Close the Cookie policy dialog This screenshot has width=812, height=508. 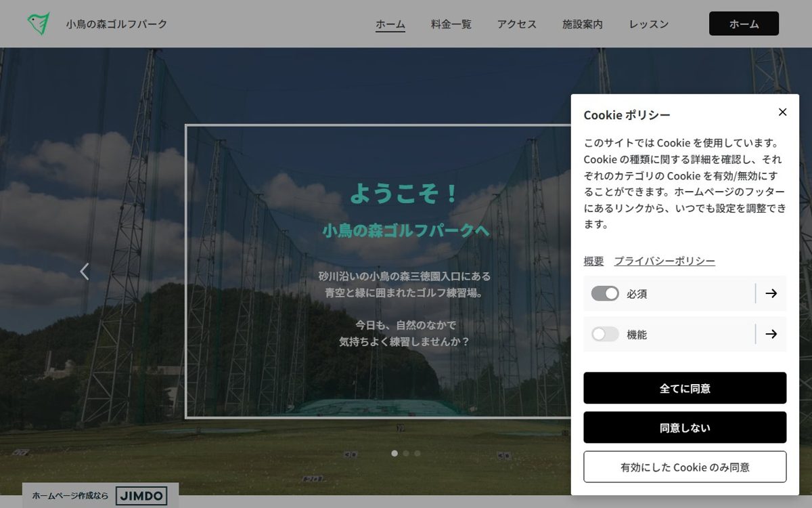(782, 112)
